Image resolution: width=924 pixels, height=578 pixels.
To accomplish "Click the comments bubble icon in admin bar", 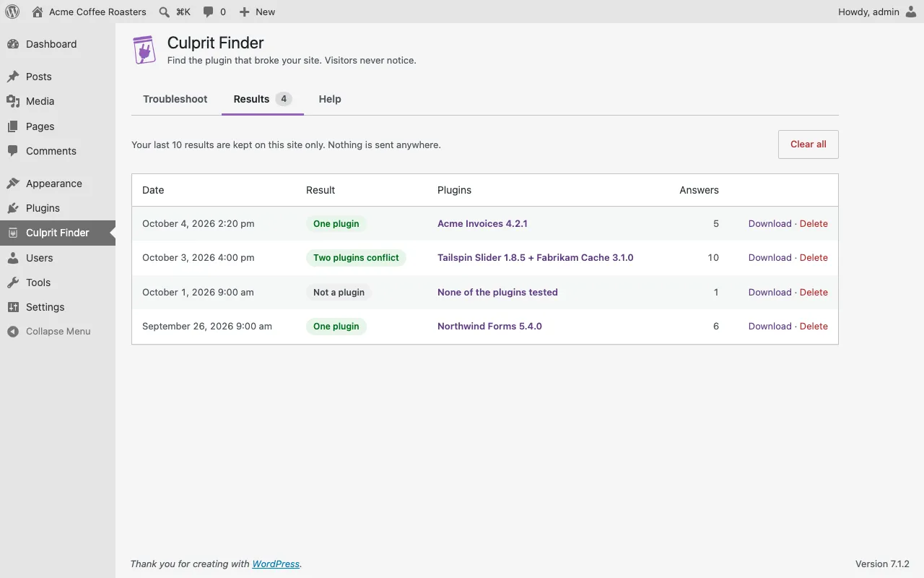I will pos(209,12).
